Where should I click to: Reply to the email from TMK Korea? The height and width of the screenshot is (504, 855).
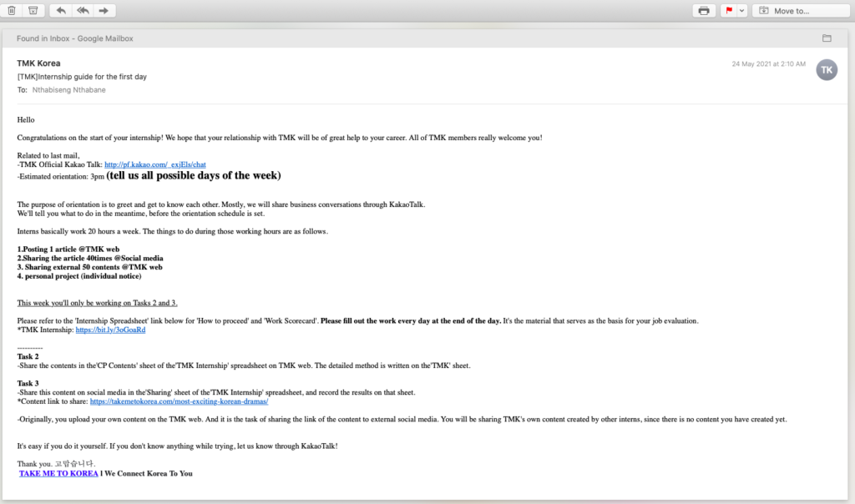[x=60, y=10]
